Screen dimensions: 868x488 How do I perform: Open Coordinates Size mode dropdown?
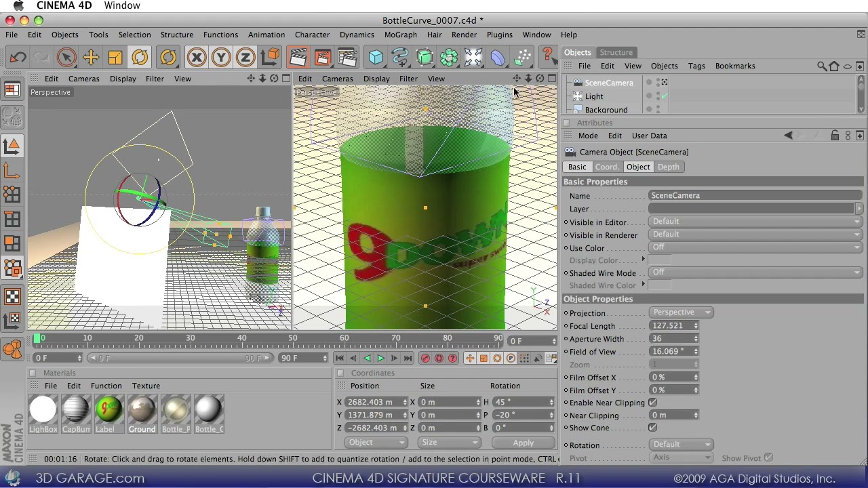tap(449, 443)
